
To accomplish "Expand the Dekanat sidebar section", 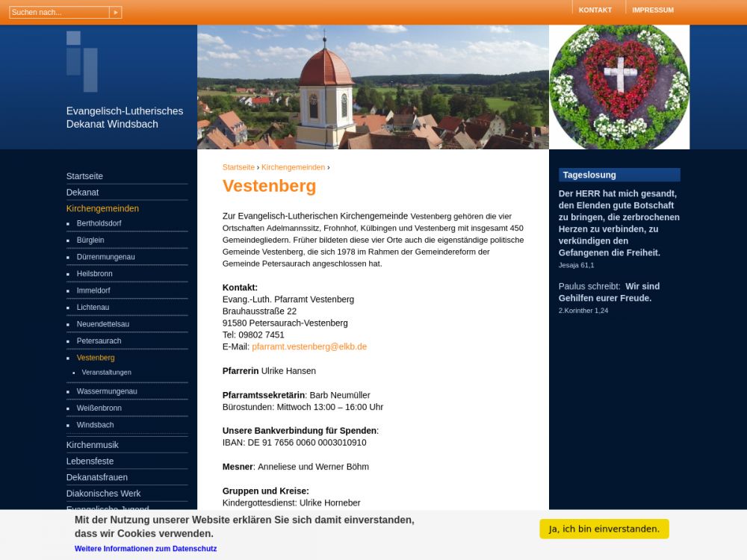I will (83, 193).
